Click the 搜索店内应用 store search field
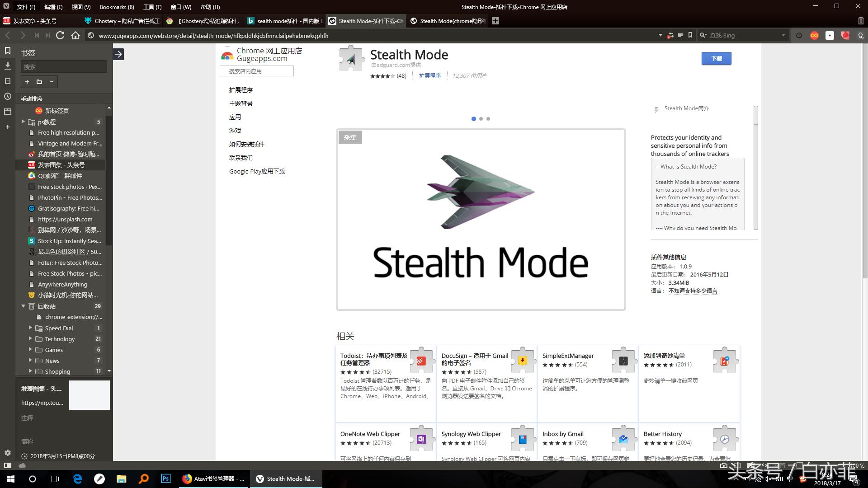The image size is (868, 488). tap(256, 71)
